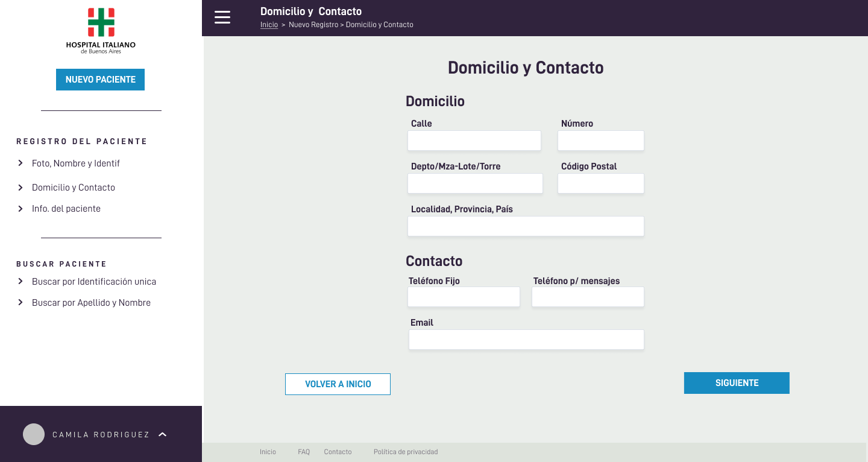Open the Info. del paciente section
Viewport: 868px width, 462px height.
66,209
